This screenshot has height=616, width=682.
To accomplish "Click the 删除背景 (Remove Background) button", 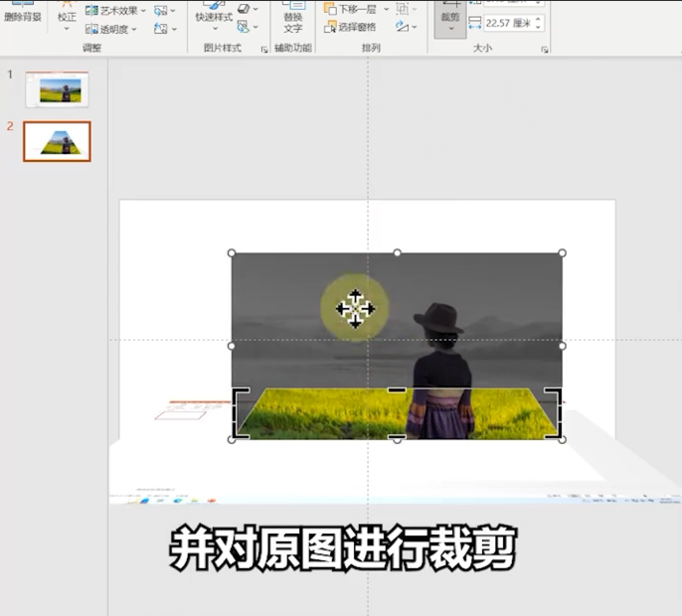I will point(23,13).
